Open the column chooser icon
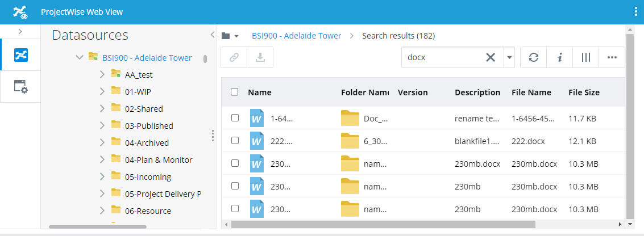Viewport: 644px width, 236px height. point(585,57)
